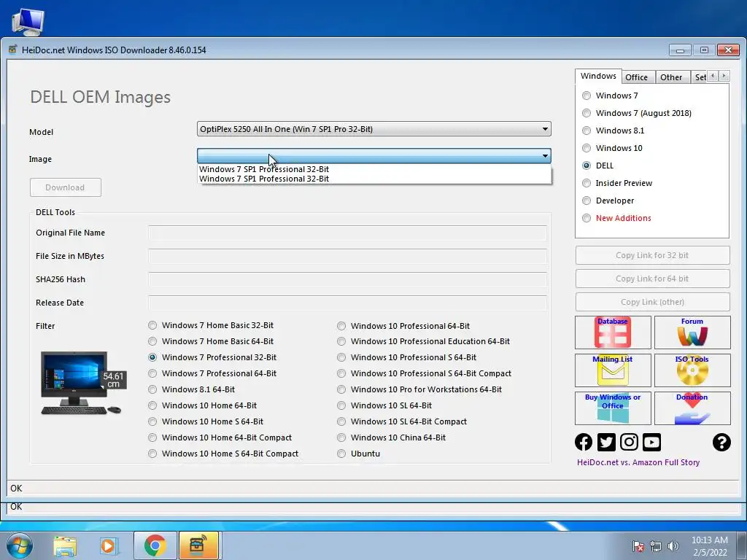Open Google Chrome from the taskbar

point(155,545)
